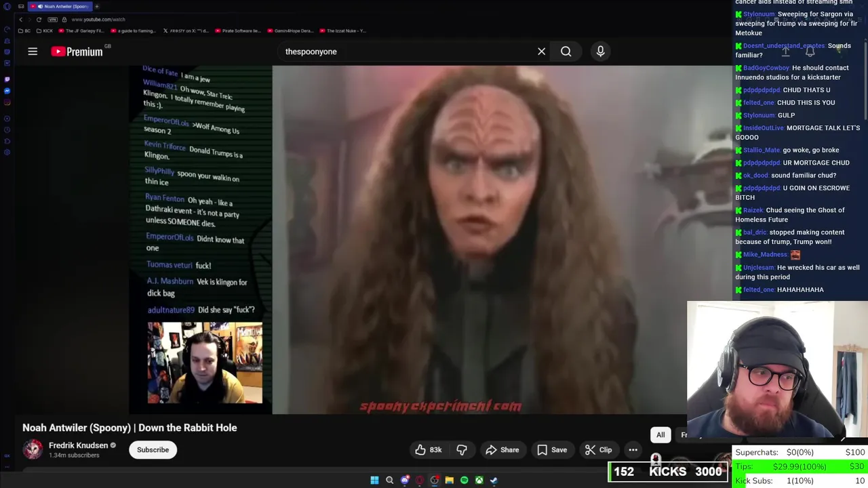Open the KICK bookmarks folder

pyautogui.click(x=44, y=30)
